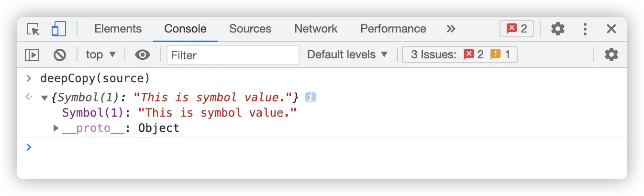Close DevTools with the X icon
644x196 pixels.
coord(611,29)
